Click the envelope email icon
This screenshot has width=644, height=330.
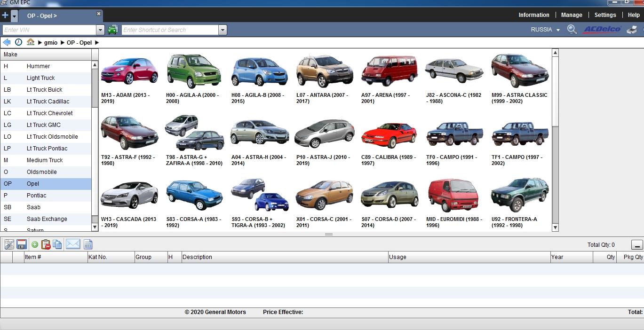72,244
